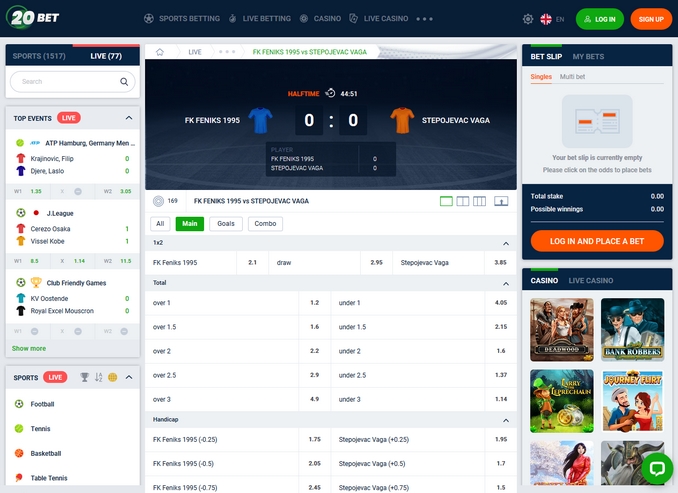678x493 pixels.
Task: Collapse the Handicap market section
Action: [505, 420]
